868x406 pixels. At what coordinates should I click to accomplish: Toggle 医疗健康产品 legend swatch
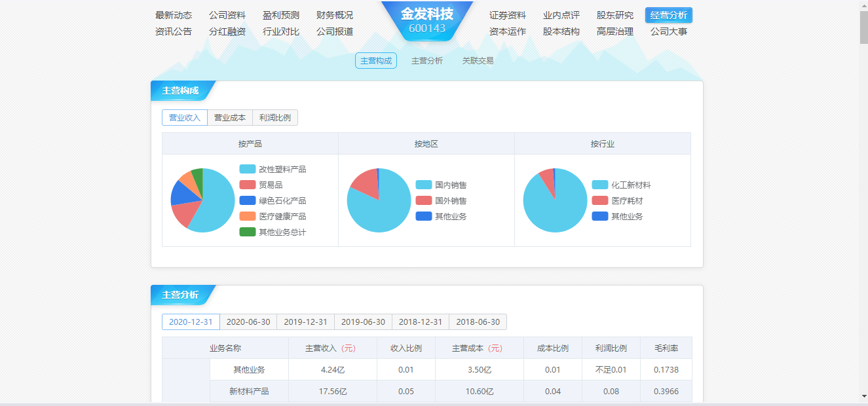coord(247,216)
